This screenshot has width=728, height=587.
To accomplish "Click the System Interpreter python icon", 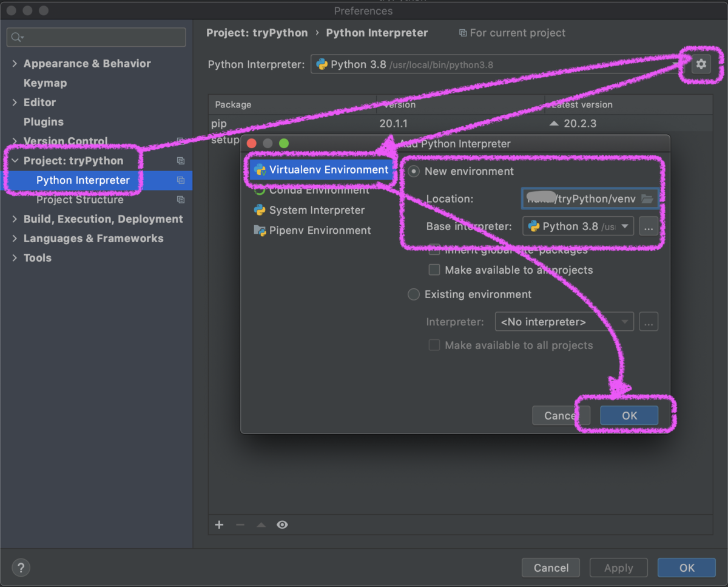I will tap(260, 210).
